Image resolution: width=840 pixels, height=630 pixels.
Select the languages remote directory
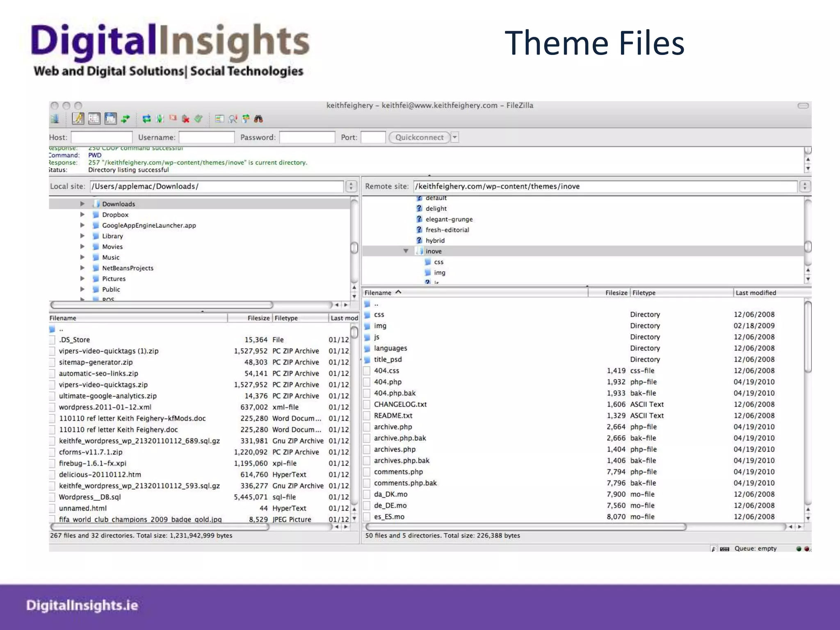(390, 348)
